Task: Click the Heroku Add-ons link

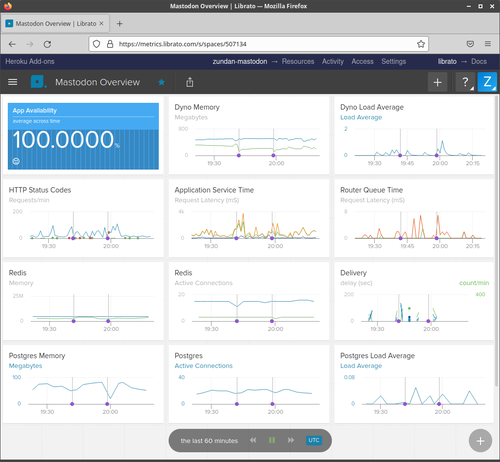Action: (30, 61)
